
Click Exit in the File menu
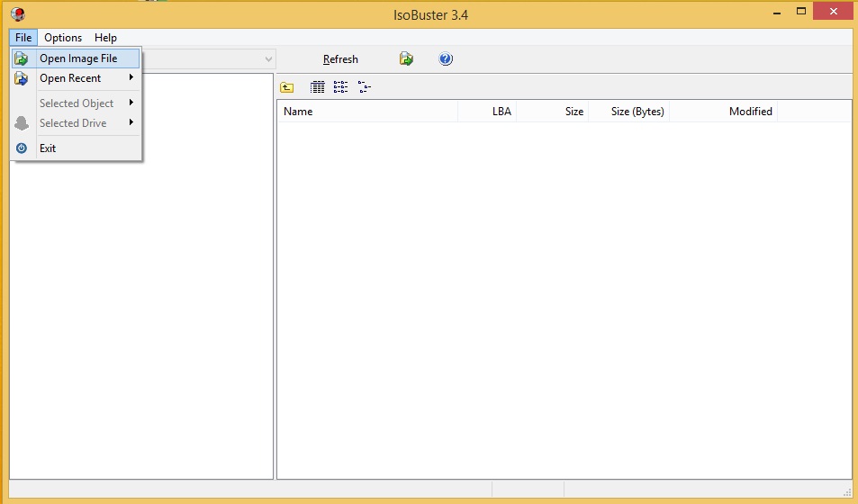point(76,148)
